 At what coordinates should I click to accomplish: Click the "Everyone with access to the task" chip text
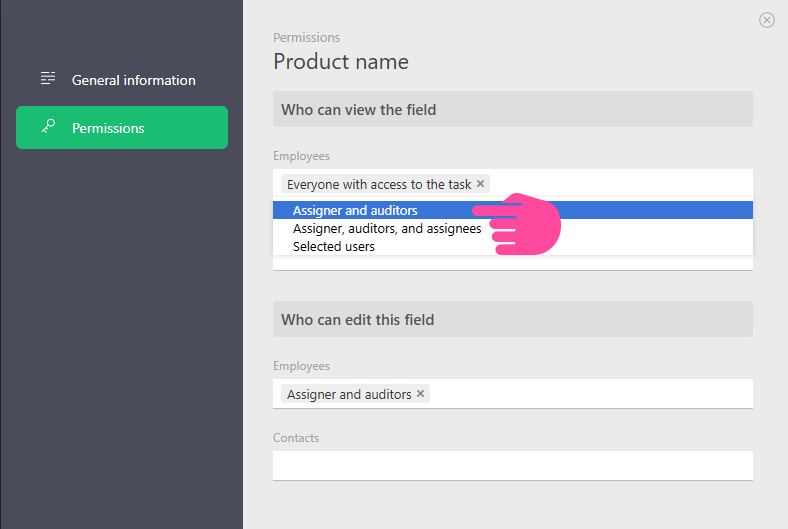click(x=378, y=184)
